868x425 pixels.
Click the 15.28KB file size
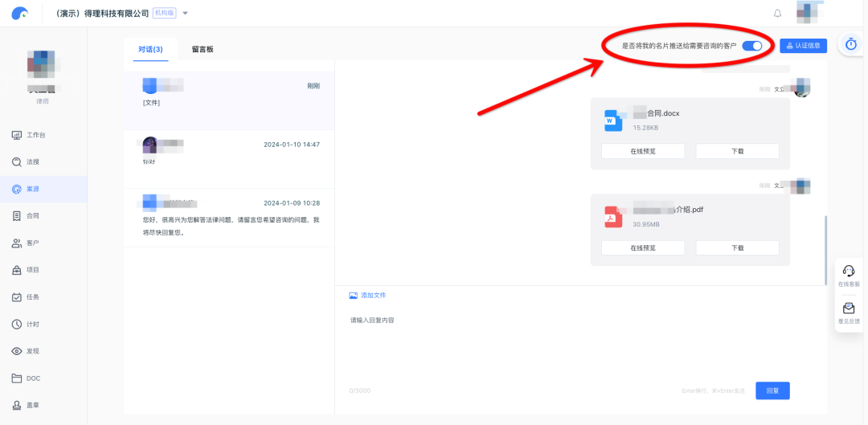click(645, 128)
